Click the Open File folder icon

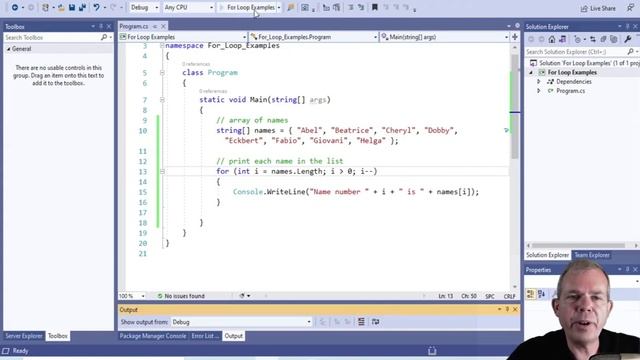tap(61, 7)
